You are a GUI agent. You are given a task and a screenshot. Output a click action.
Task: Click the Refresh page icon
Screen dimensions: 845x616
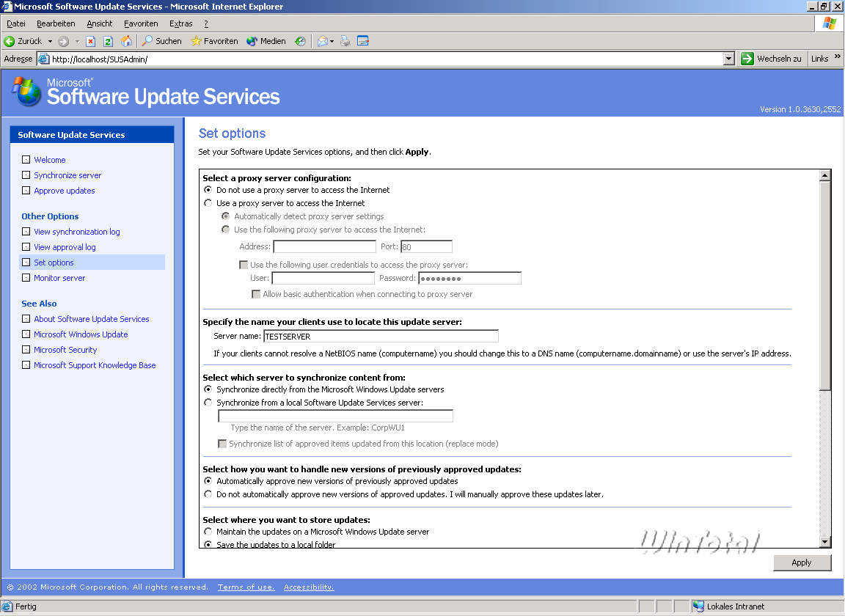108,41
